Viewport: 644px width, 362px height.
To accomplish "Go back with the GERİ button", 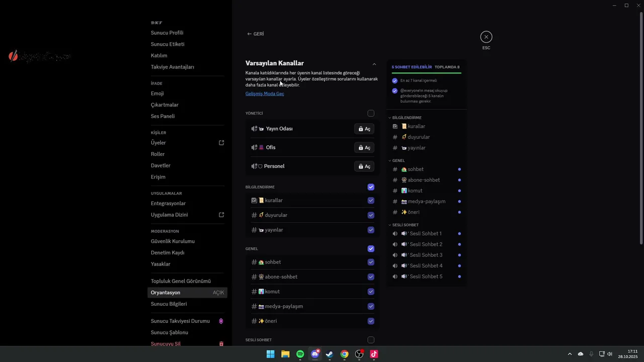I will tap(256, 34).
